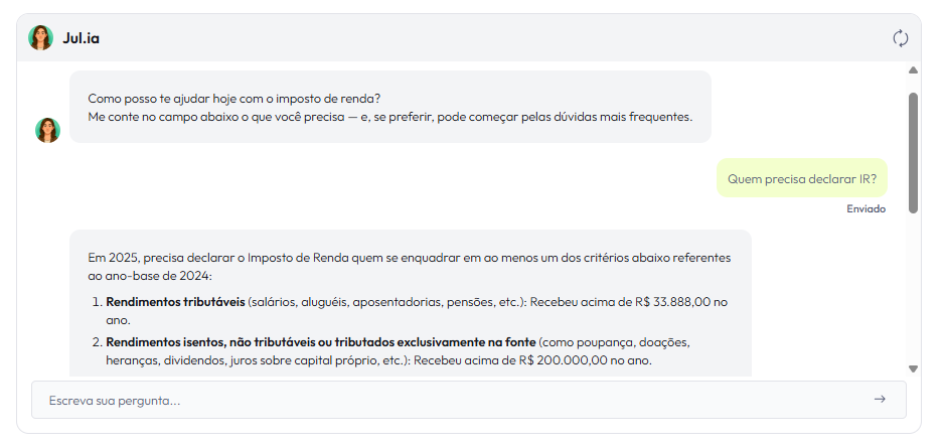Click the assistant avatar beside the greeting

click(47, 130)
